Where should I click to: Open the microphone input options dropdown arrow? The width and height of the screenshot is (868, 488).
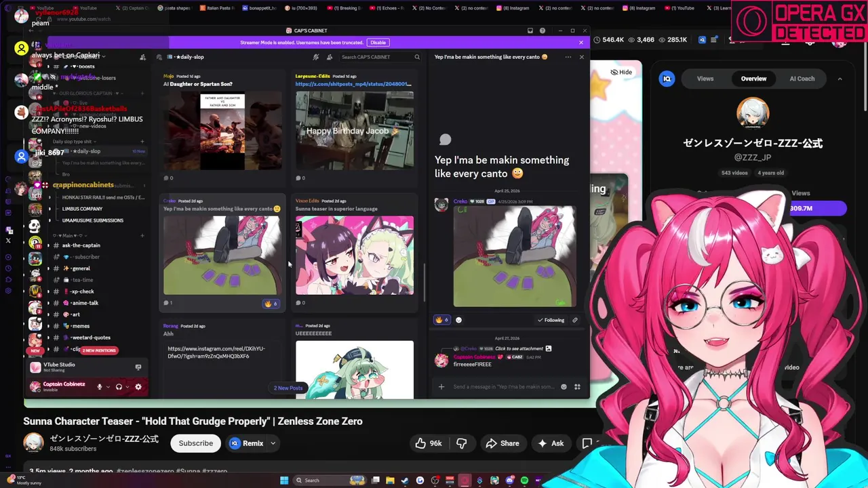click(108, 387)
